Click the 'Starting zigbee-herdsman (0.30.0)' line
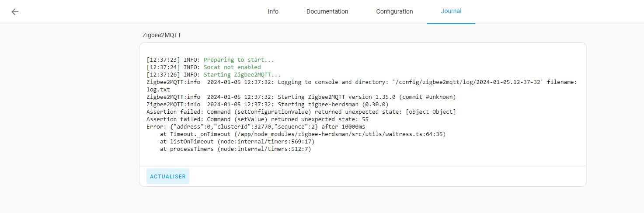Image resolution: width=644 pixels, height=213 pixels. click(267, 104)
